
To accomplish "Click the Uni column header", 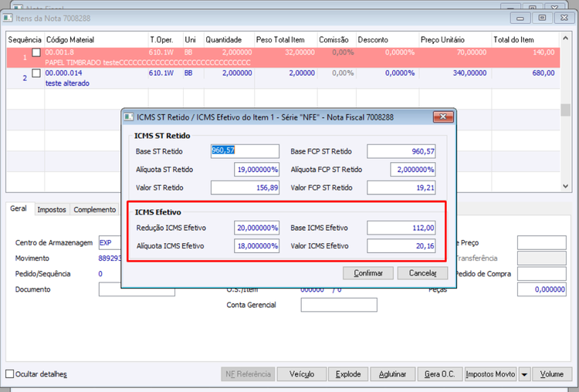I will [194, 40].
